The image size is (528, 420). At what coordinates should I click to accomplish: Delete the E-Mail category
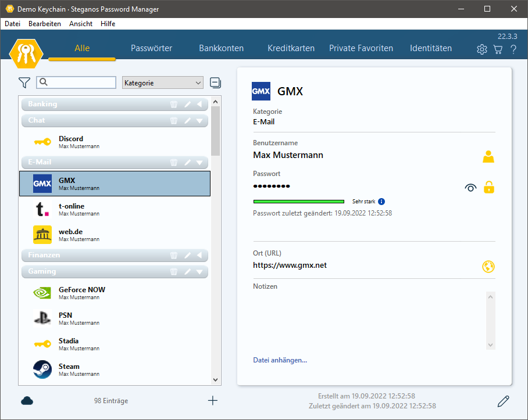click(174, 163)
